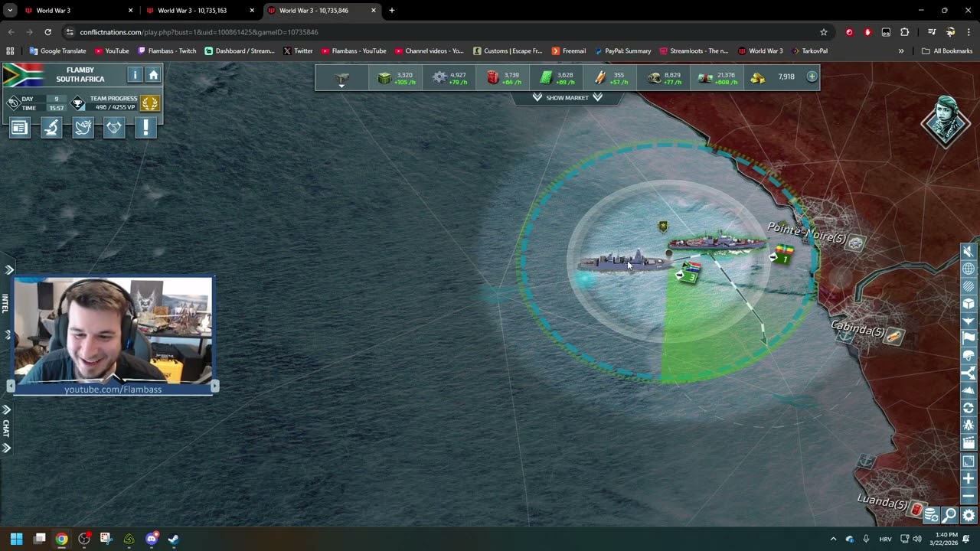Toggle the branching arrows layer
Screen dimensions: 980x551
(x=969, y=373)
